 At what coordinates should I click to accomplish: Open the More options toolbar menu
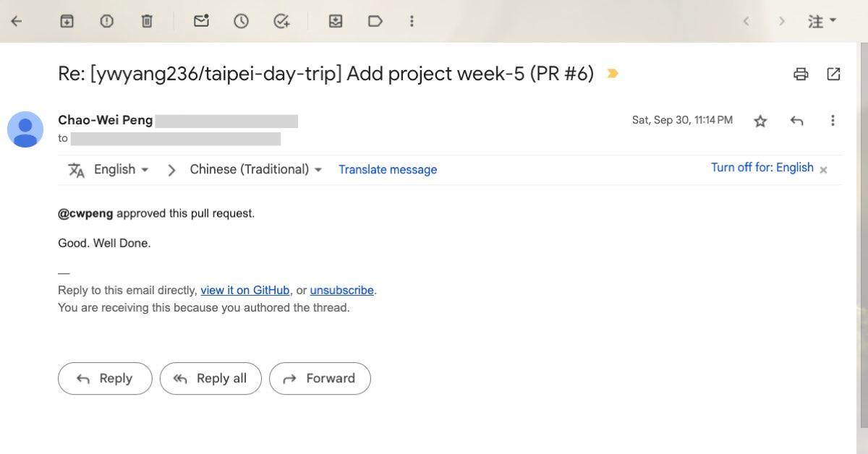click(x=412, y=21)
